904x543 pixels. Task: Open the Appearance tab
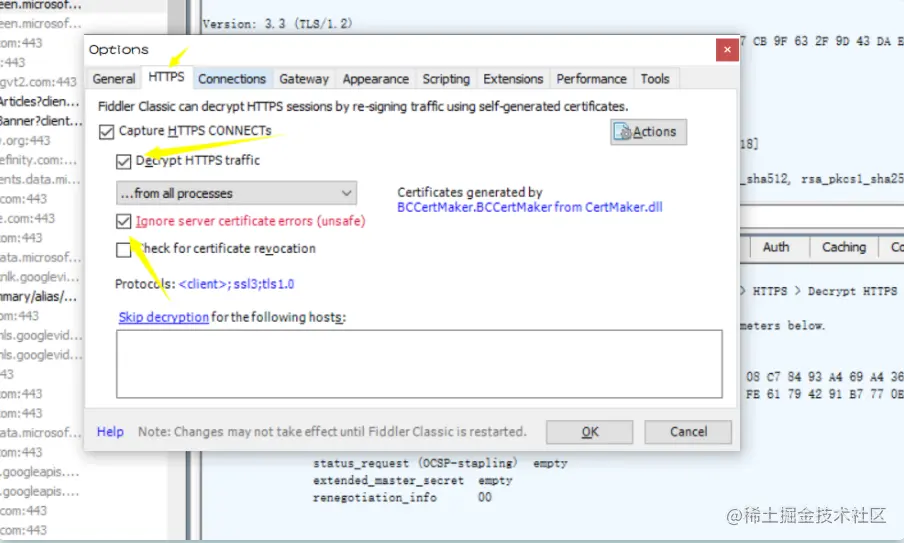(375, 79)
